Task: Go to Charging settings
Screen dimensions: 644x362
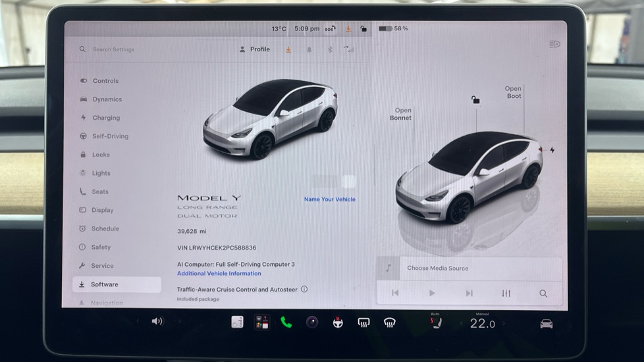Action: click(100, 118)
